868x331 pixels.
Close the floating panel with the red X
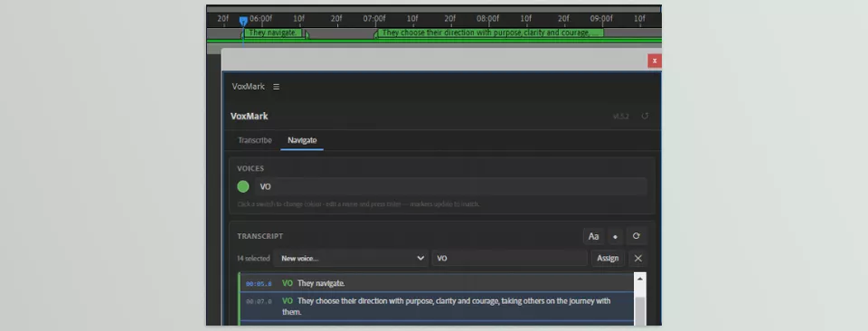655,61
